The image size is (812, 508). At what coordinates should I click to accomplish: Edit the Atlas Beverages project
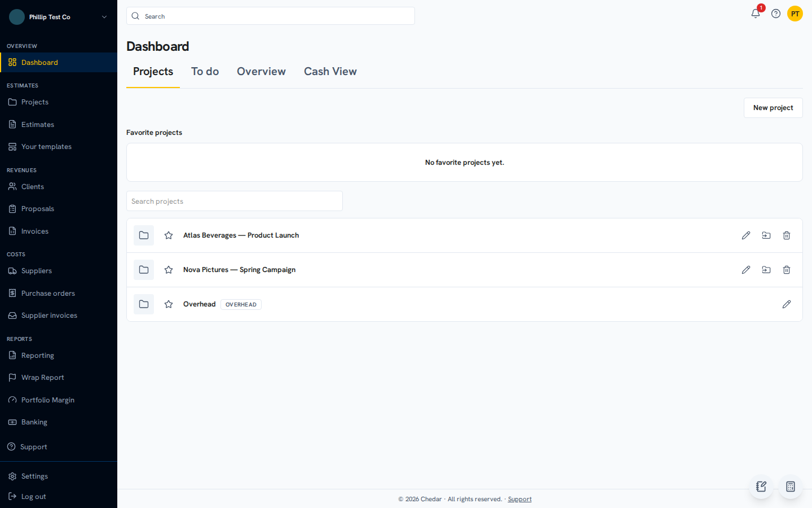click(x=746, y=235)
